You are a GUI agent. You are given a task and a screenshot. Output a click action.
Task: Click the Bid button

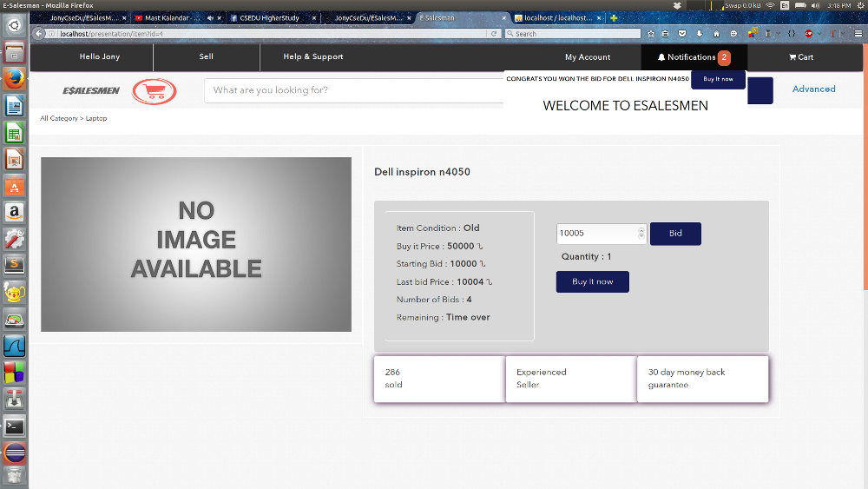(x=675, y=234)
